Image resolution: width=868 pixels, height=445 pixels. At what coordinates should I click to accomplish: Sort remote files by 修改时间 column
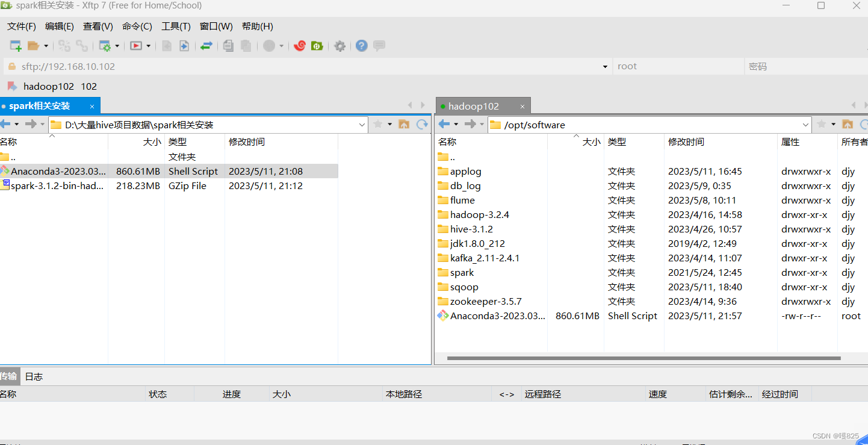pyautogui.click(x=721, y=142)
